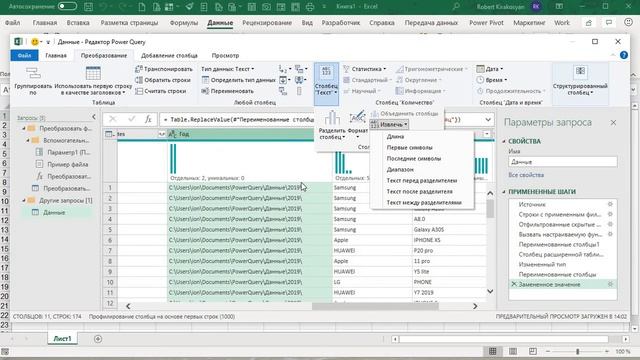Screen dimensions: 640x360
Task: Select the Переименованные столбцы1 step
Action: click(559, 244)
